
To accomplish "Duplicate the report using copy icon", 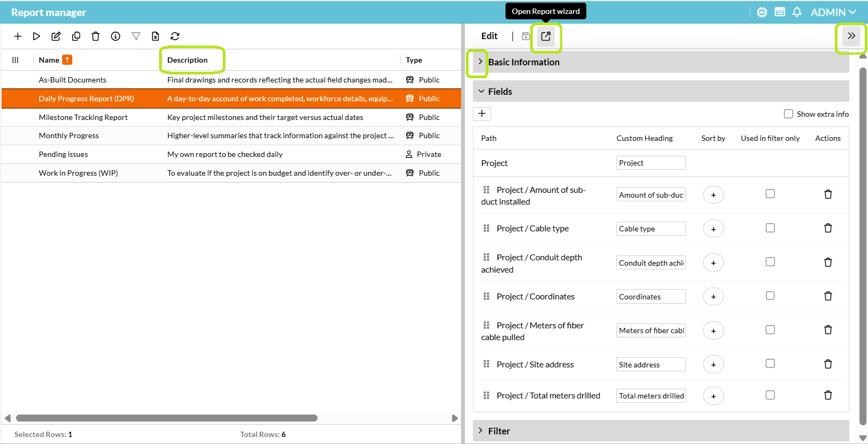I will (76, 36).
